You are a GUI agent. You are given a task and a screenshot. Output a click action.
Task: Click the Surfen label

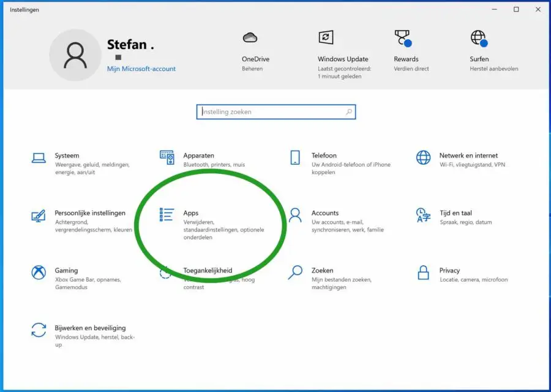(x=479, y=59)
